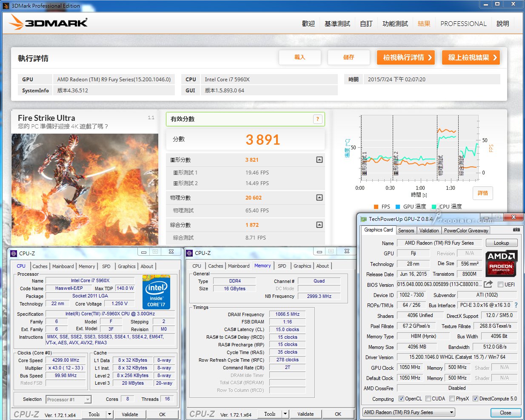
Task: Click OK in right CPU-Z window
Action: click(338, 414)
